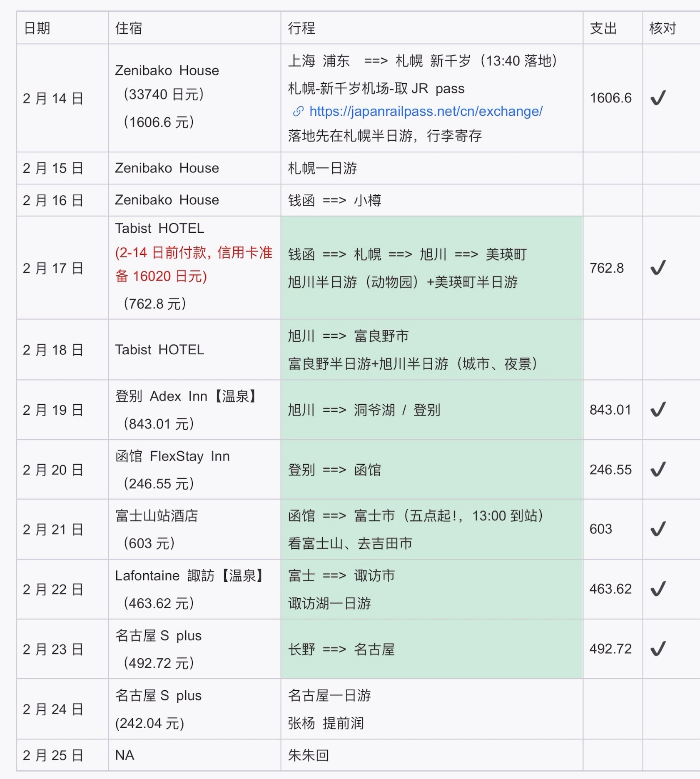Image resolution: width=700 pixels, height=779 pixels.
Task: Click the NA lodging cell for 2月25日
Action: pos(125,755)
